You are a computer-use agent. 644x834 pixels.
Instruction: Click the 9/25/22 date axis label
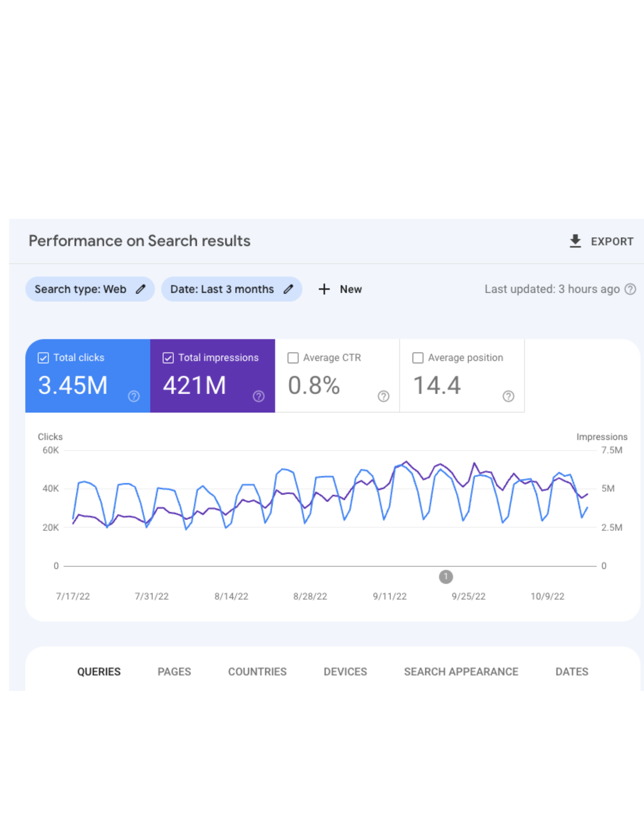(469, 596)
